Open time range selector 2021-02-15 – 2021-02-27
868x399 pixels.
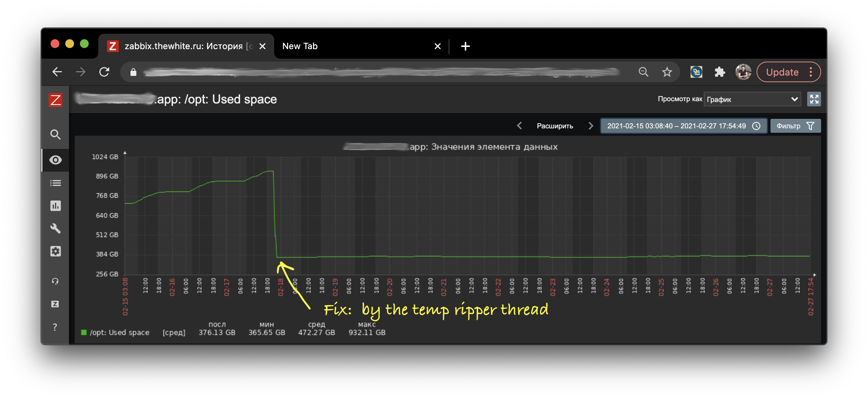(x=683, y=126)
